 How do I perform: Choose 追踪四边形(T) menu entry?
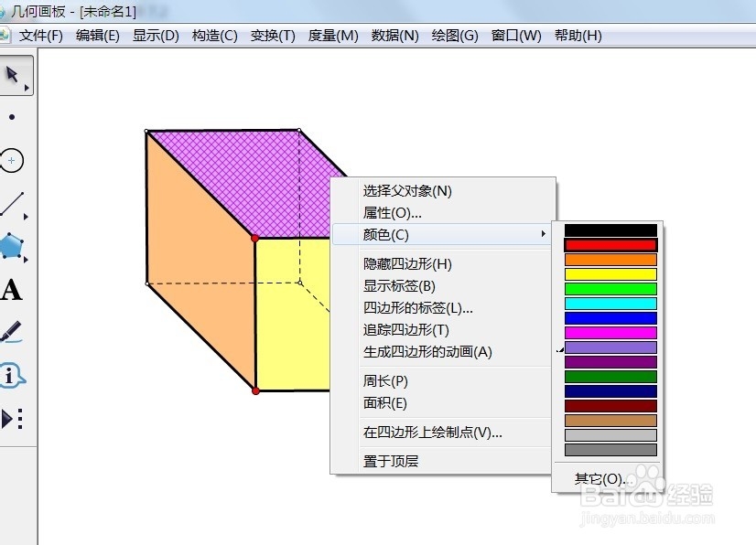[x=442, y=329]
